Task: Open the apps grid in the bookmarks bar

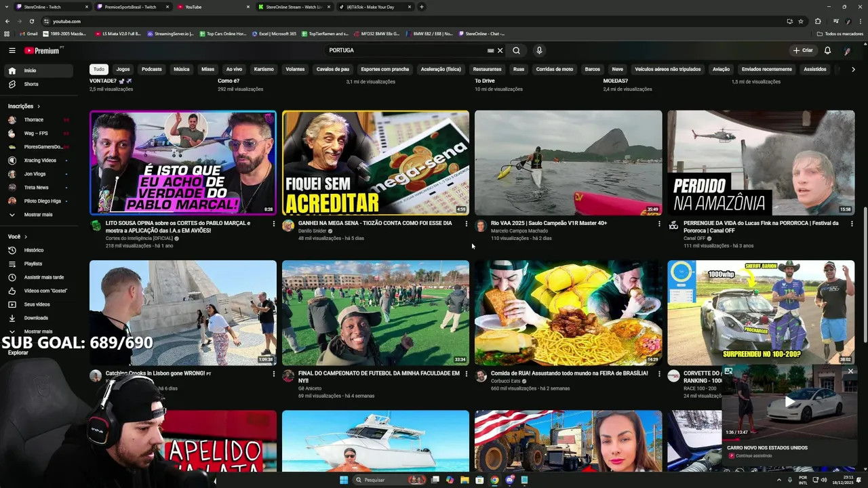Action: (7, 33)
